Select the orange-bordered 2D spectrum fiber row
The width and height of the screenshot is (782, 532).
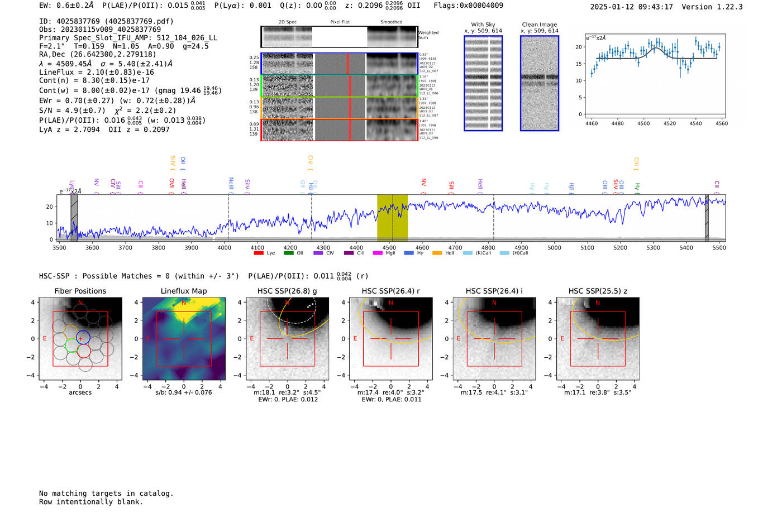(339, 108)
